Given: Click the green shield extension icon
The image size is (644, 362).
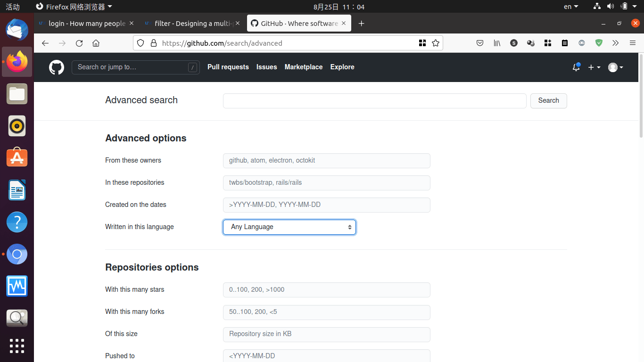Looking at the screenshot, I should [x=599, y=43].
